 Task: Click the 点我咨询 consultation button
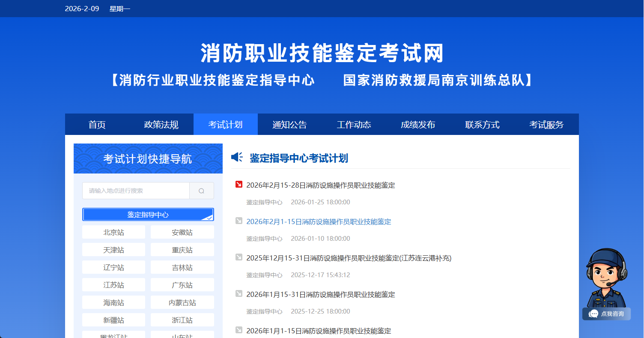pos(607,314)
